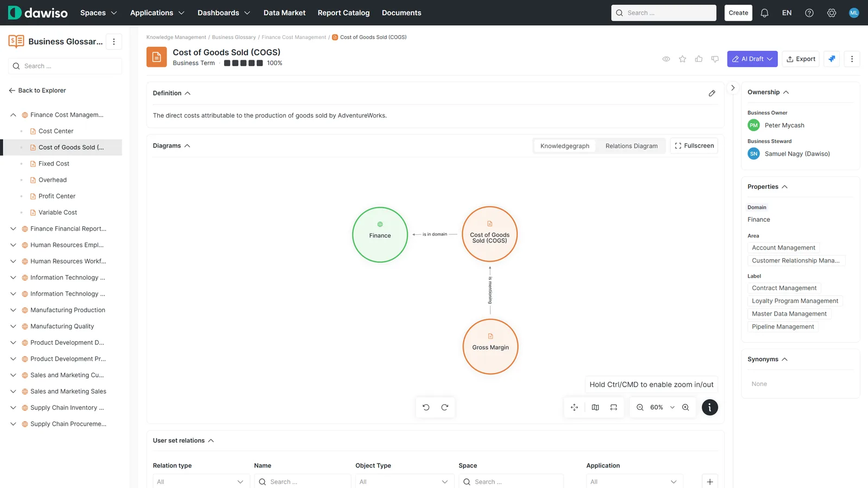This screenshot has width=868, height=488.
Task: Click the sidebar glossary search field
Action: tap(65, 66)
